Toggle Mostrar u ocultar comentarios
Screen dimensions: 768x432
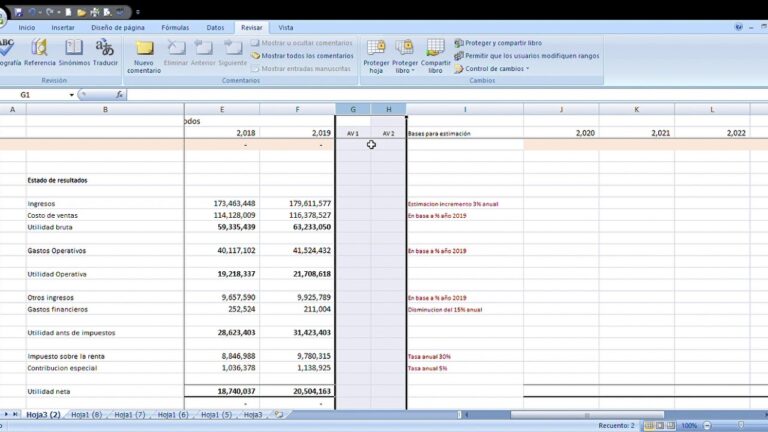pyautogui.click(x=302, y=43)
